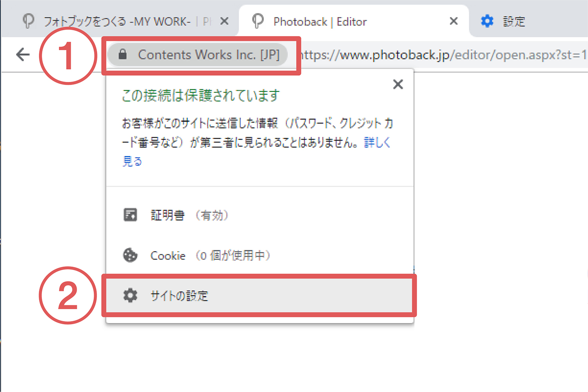Open Cookie (0 個が使用中) entry
588x392 pixels.
pos(260,256)
